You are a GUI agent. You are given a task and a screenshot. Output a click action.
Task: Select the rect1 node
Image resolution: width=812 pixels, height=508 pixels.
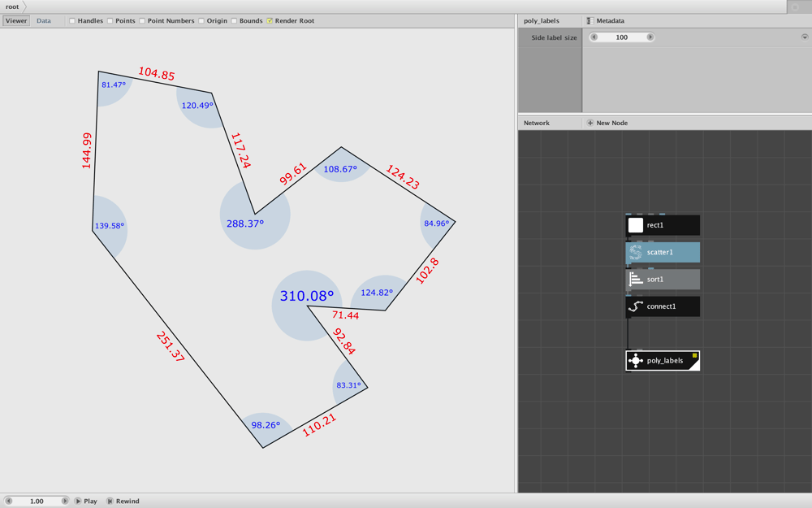[x=663, y=225]
